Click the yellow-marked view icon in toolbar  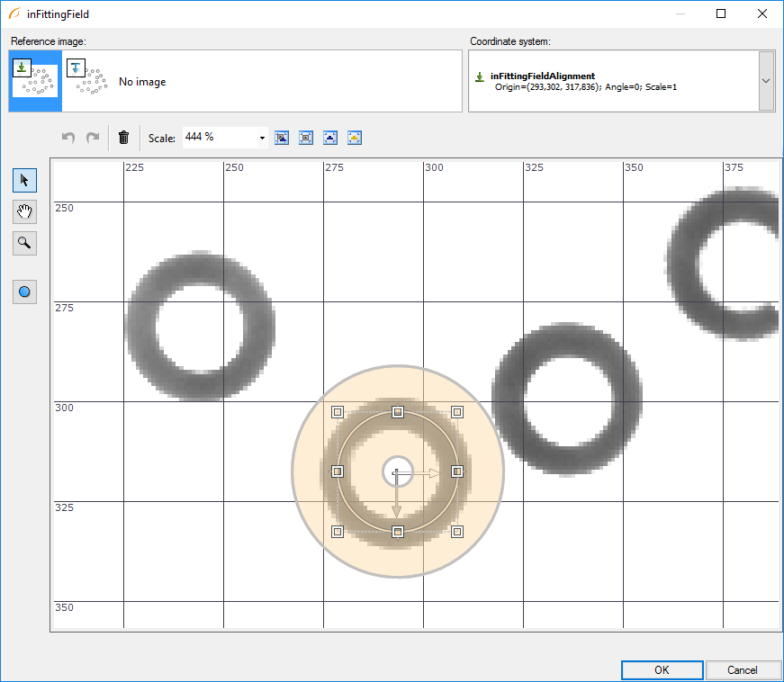point(355,138)
